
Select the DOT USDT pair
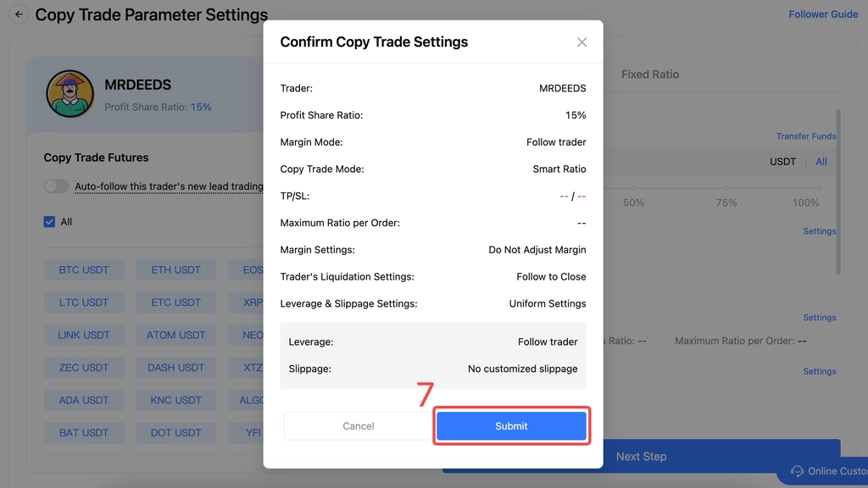click(176, 433)
